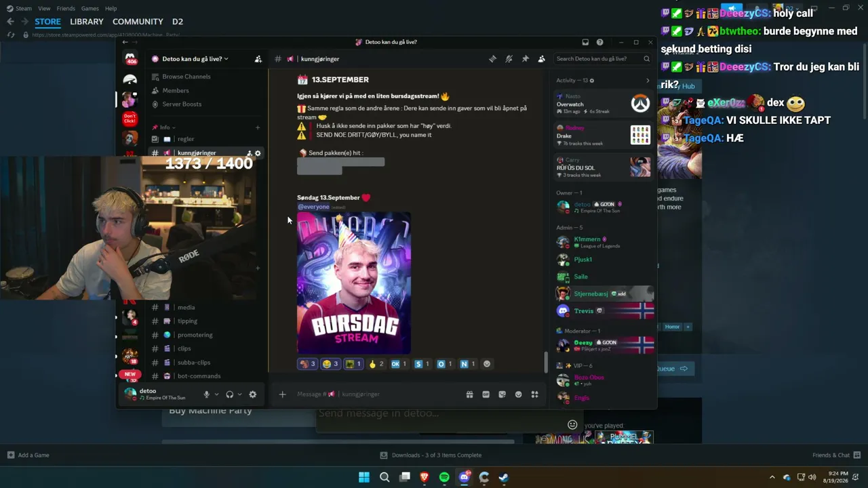This screenshot has width=868, height=488.
Task: Click member Trevis in the Admin list
Action: tap(583, 311)
